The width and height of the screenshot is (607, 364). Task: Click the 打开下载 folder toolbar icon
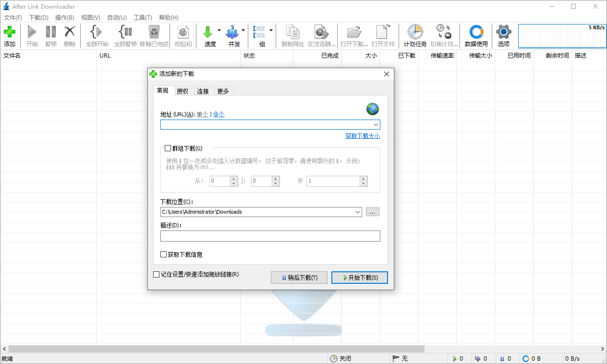point(354,32)
